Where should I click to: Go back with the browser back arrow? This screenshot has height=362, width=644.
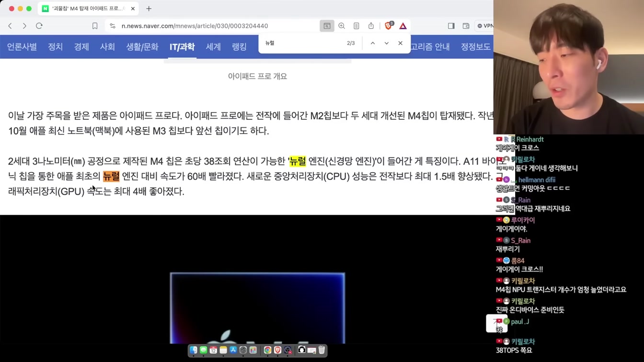pos(10,26)
